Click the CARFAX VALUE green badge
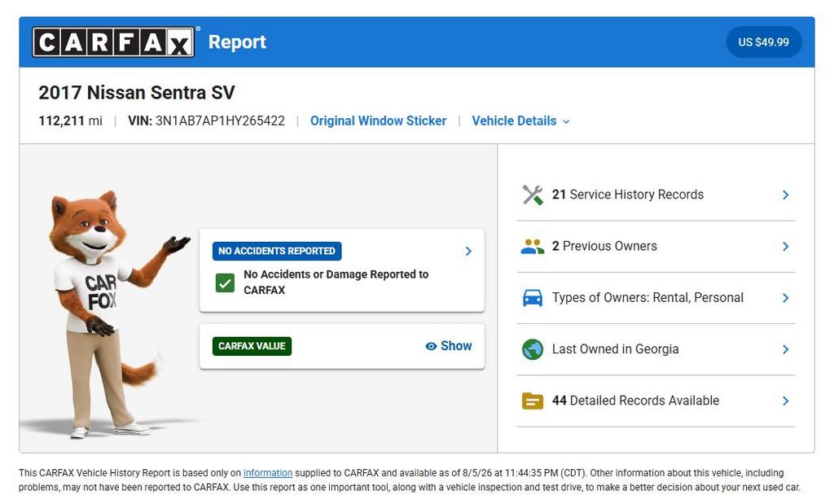This screenshot has height=504, width=834. coord(252,346)
